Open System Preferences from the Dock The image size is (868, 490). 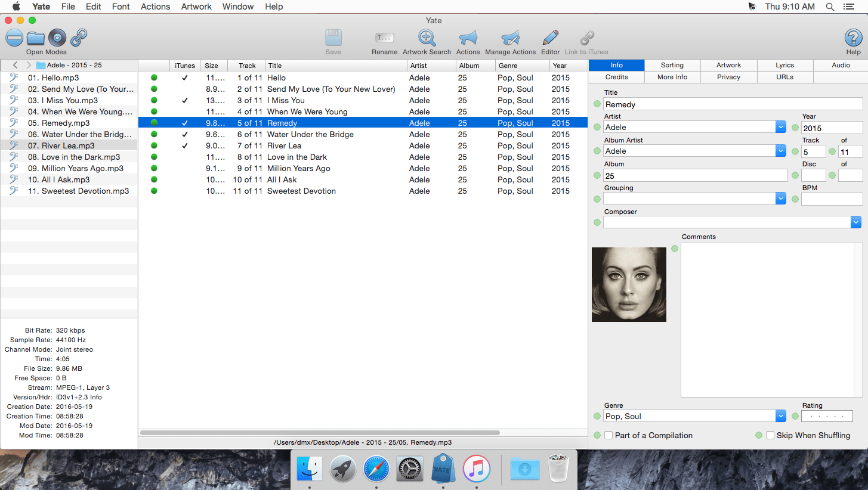coord(410,469)
